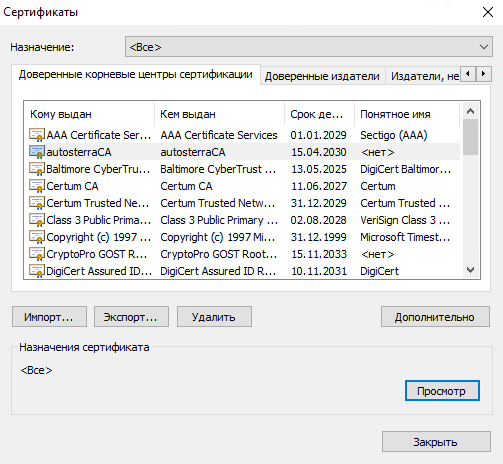Click the friendly name VeriSign Class 3 ...
Viewport: 503px width, 464px height.
point(405,220)
